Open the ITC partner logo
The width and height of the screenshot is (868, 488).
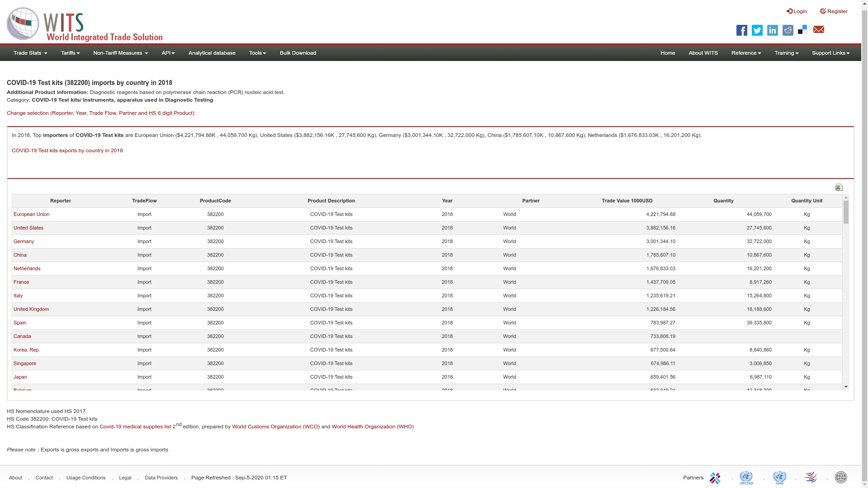click(x=715, y=478)
